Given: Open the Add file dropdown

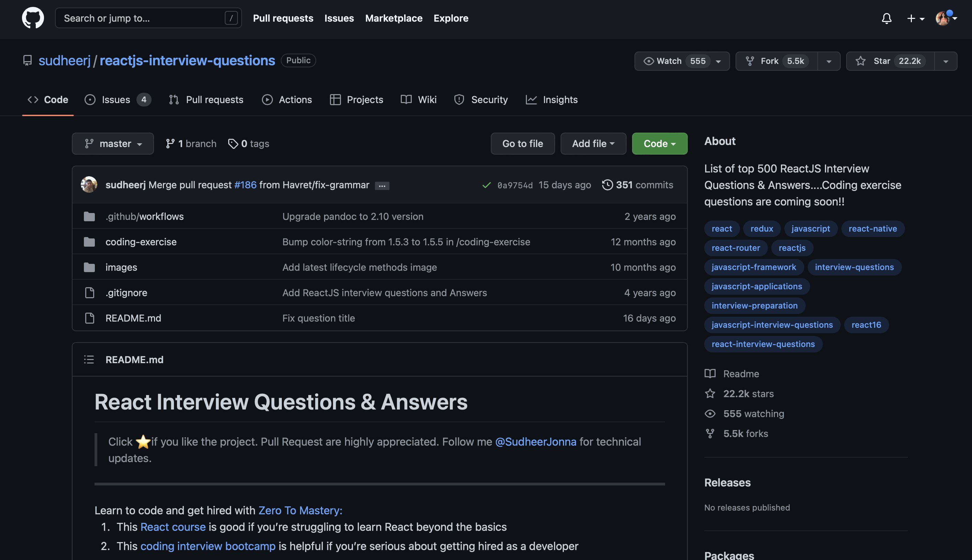Looking at the screenshot, I should point(593,144).
